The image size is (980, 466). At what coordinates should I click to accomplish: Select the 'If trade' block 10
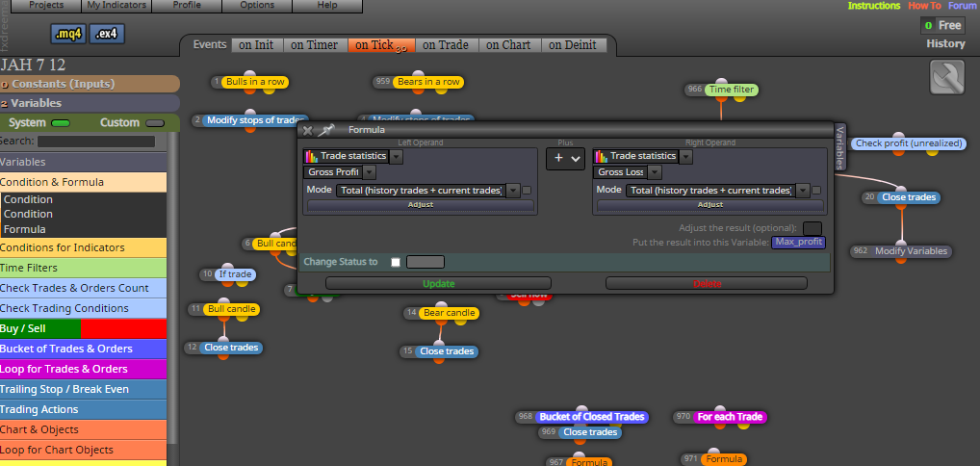pyautogui.click(x=235, y=274)
